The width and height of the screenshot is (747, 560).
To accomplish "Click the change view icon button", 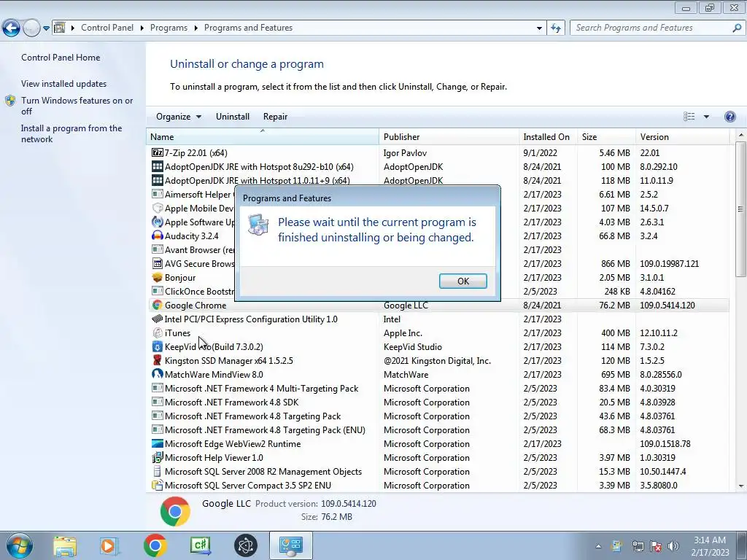I will (689, 117).
